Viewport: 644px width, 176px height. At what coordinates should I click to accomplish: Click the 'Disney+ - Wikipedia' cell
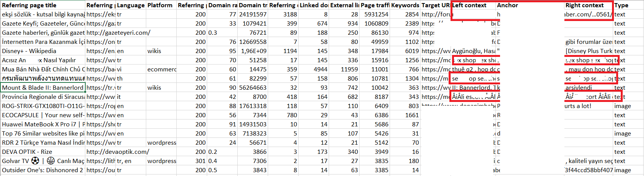pos(43,51)
